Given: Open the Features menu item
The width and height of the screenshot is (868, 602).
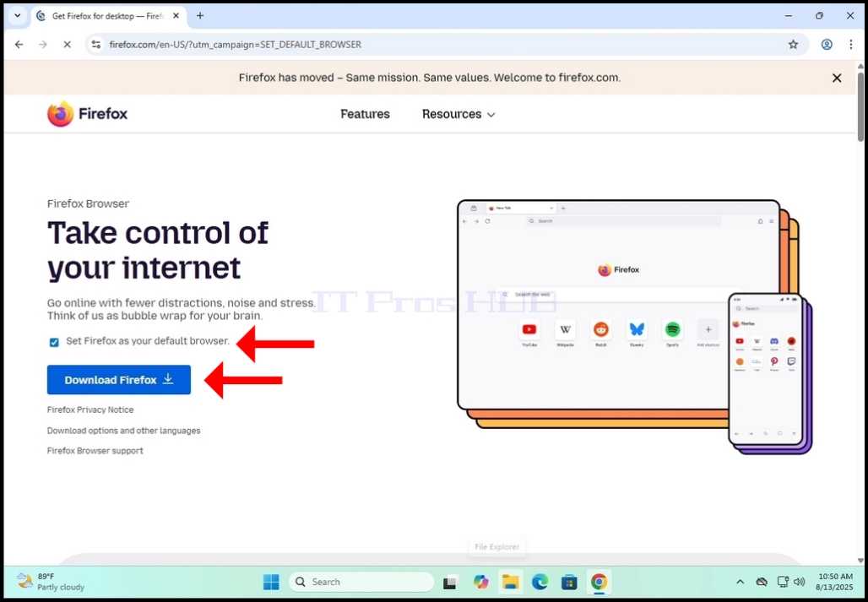Looking at the screenshot, I should coord(365,114).
